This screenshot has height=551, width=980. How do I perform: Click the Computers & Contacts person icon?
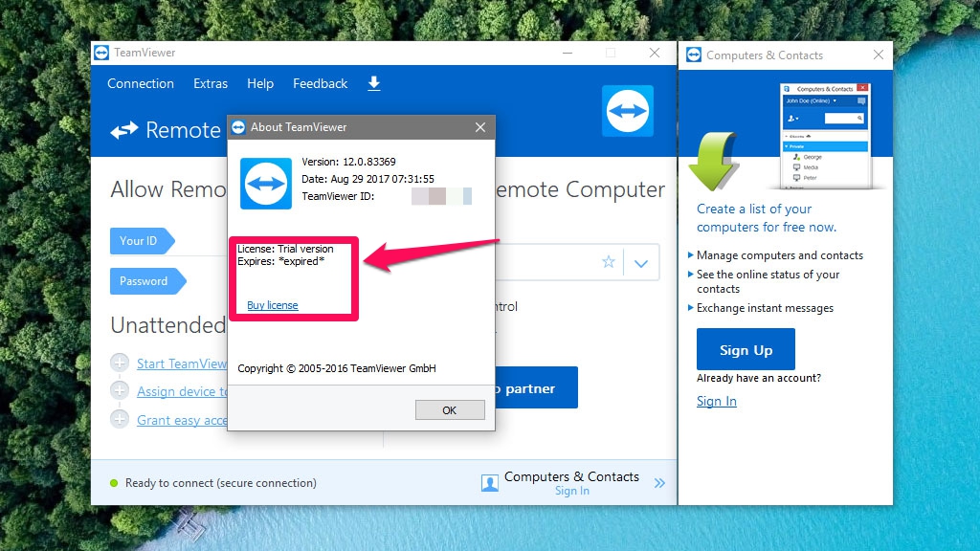[490, 483]
